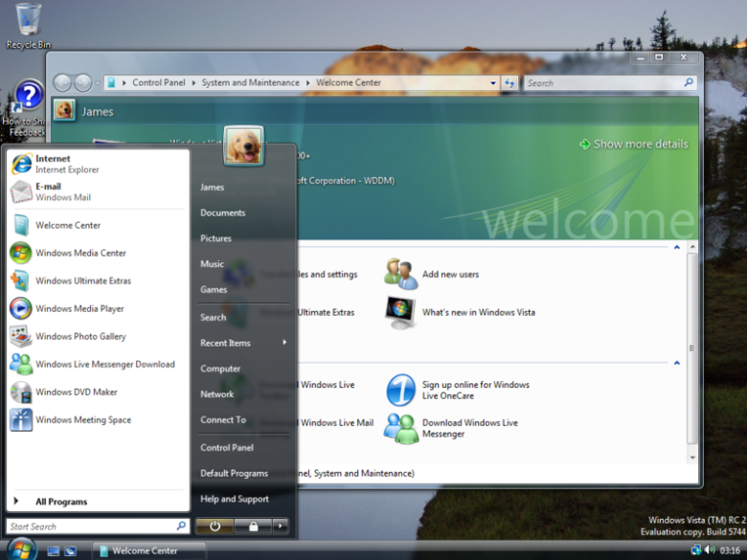Click the Start orb button

point(21,549)
